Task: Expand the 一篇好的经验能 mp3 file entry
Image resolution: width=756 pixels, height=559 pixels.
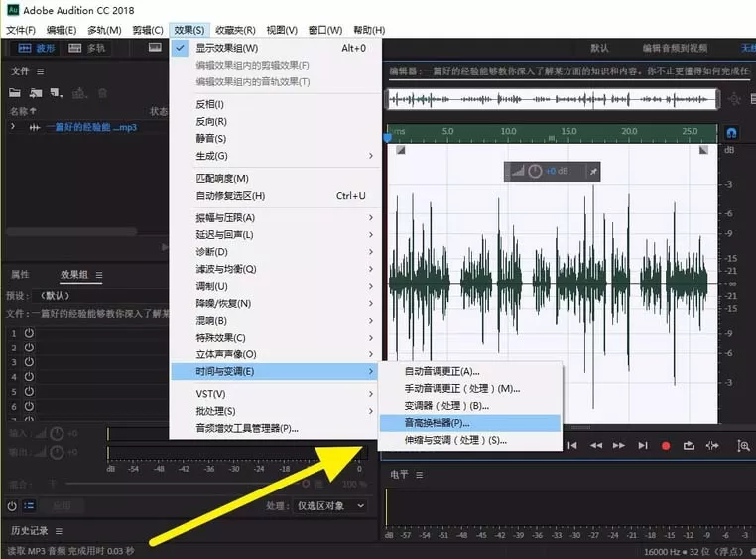Action: point(13,127)
